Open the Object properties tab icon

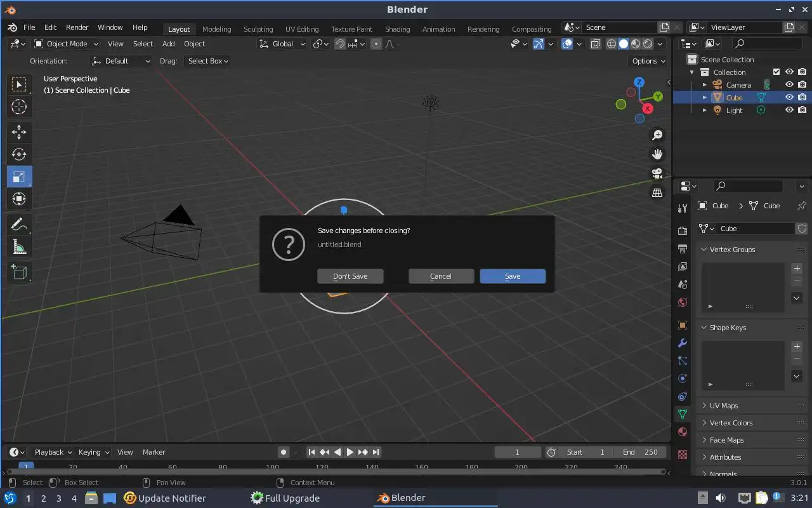pos(683,325)
